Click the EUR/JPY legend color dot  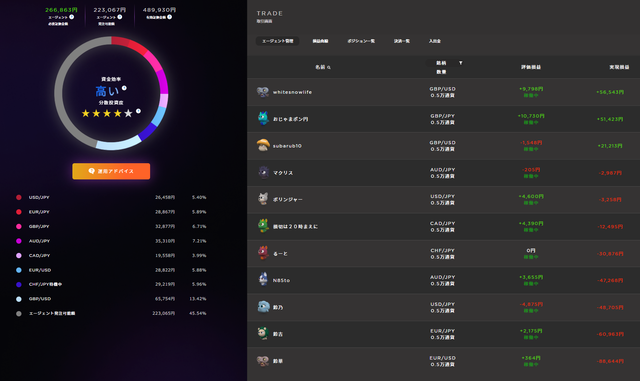click(x=19, y=212)
